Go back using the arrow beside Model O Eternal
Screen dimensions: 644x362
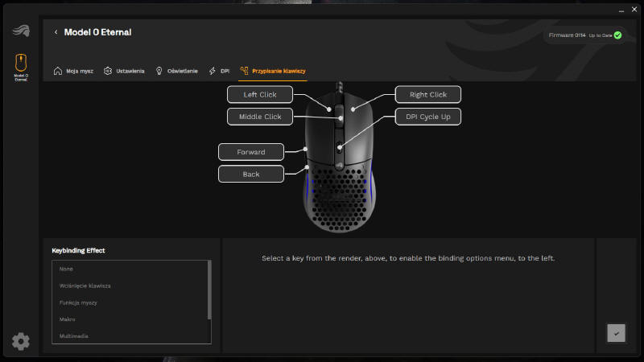(56, 32)
